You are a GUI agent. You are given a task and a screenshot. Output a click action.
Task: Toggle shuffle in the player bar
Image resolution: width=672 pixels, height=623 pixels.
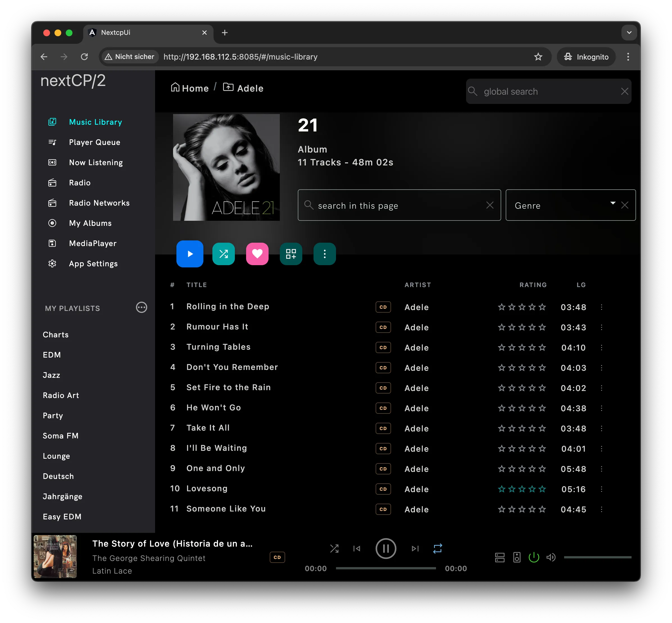[x=334, y=549]
